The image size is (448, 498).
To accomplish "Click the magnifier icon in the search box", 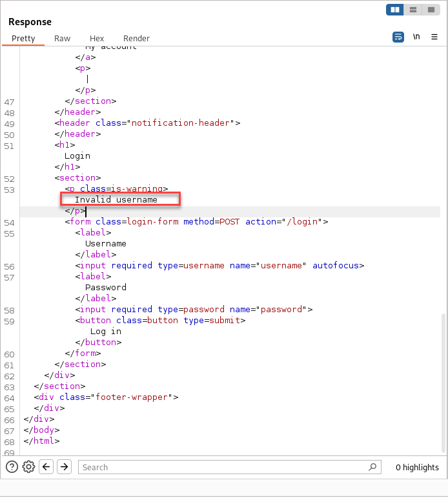I will [x=372, y=467].
